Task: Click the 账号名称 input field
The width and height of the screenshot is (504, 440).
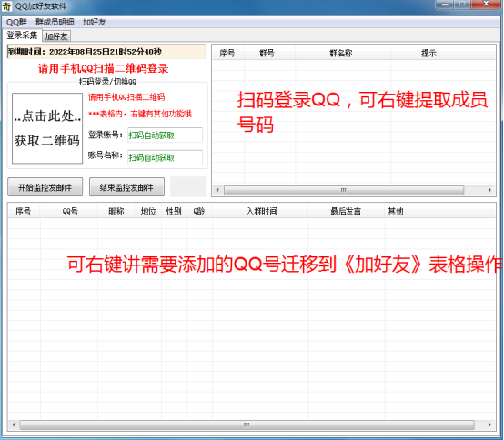Action: (x=165, y=157)
